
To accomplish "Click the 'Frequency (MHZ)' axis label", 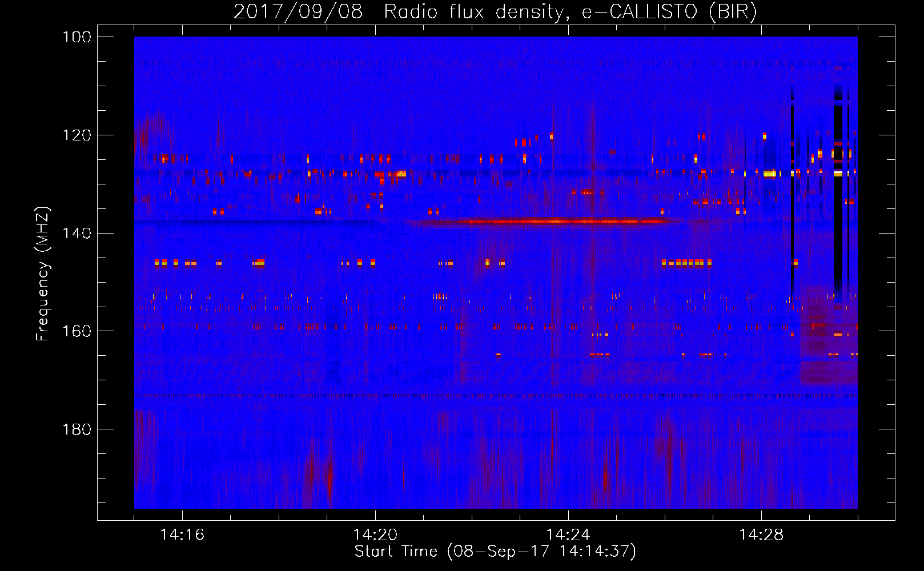I will (43, 274).
